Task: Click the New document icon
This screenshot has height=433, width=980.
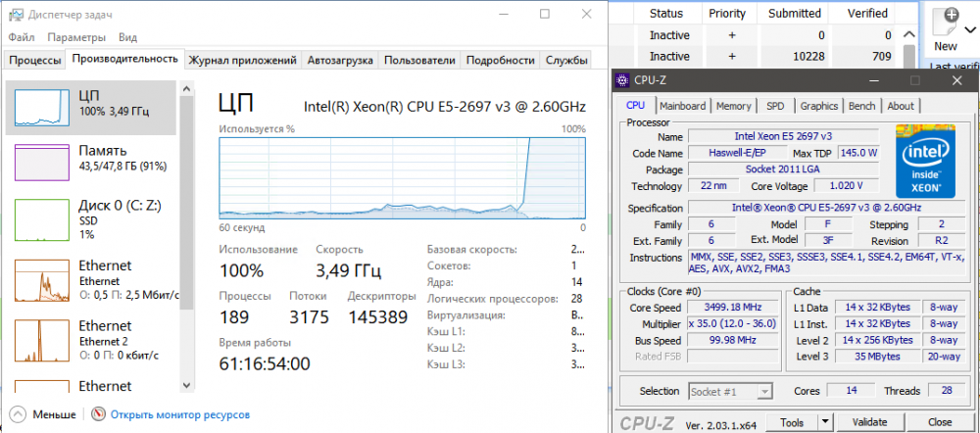Action: tap(946, 24)
